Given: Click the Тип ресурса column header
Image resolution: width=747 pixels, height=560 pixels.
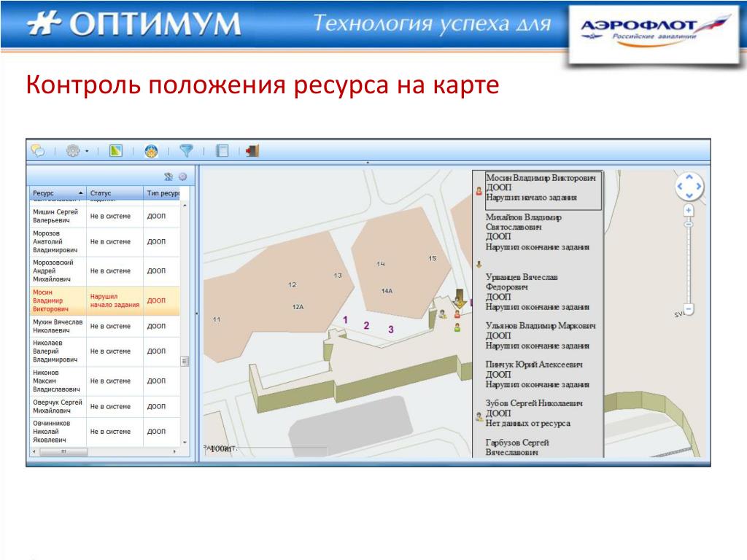Looking at the screenshot, I should pyautogui.click(x=162, y=193).
